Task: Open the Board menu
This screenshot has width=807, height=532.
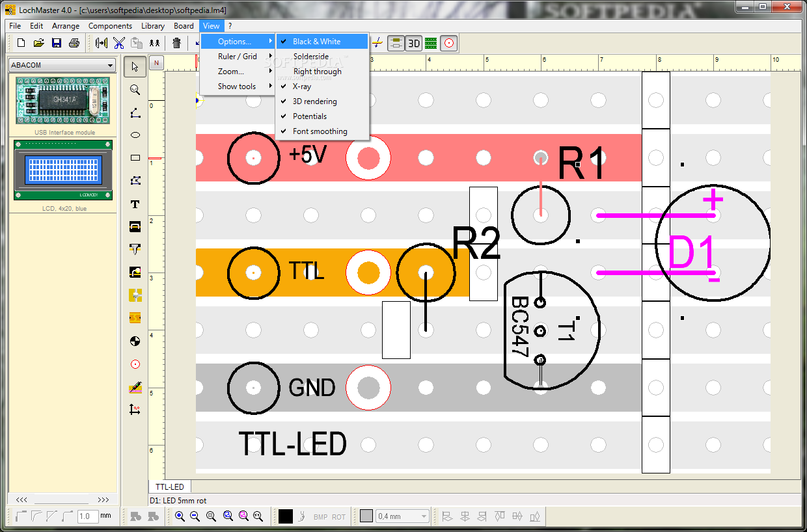Action: point(184,26)
